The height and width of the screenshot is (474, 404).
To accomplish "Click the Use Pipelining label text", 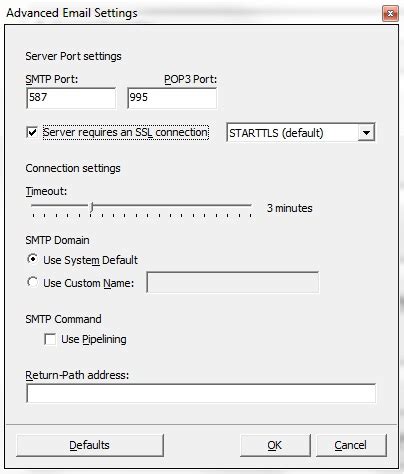I will (94, 339).
